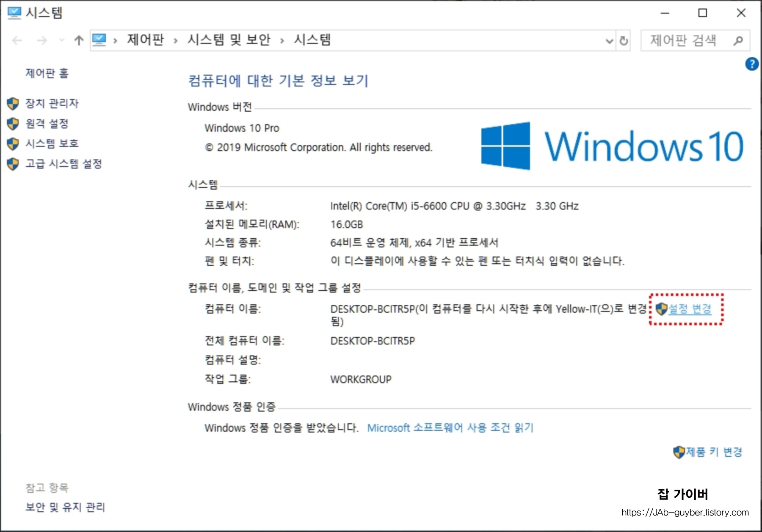This screenshot has height=532, width=762.
Task: Click the workgroup value 'WORKGROUP'
Action: [361, 379]
